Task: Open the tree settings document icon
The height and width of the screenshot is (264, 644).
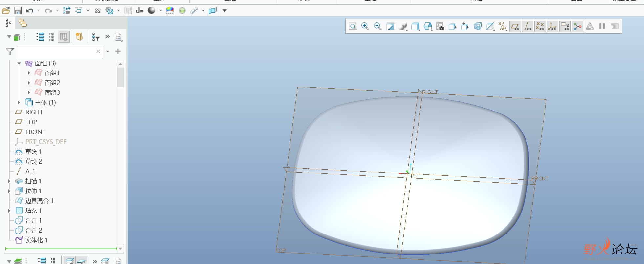Action: point(118,37)
